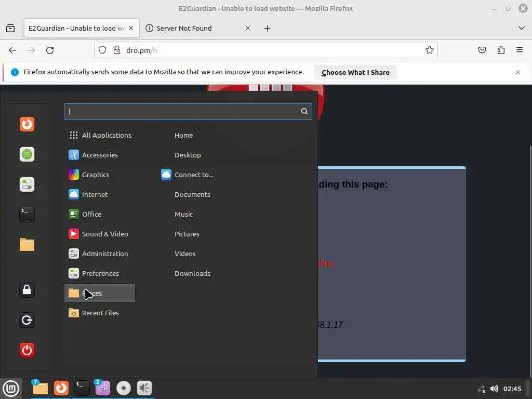Log out using the circular arrow icon
Viewport: 532px width, 399px height.
tap(27, 320)
